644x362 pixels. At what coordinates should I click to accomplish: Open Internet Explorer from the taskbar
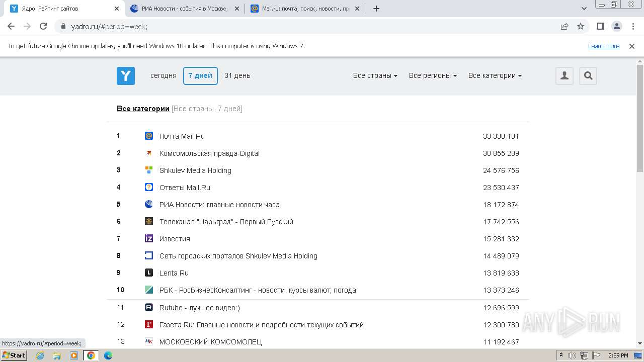pyautogui.click(x=40, y=355)
